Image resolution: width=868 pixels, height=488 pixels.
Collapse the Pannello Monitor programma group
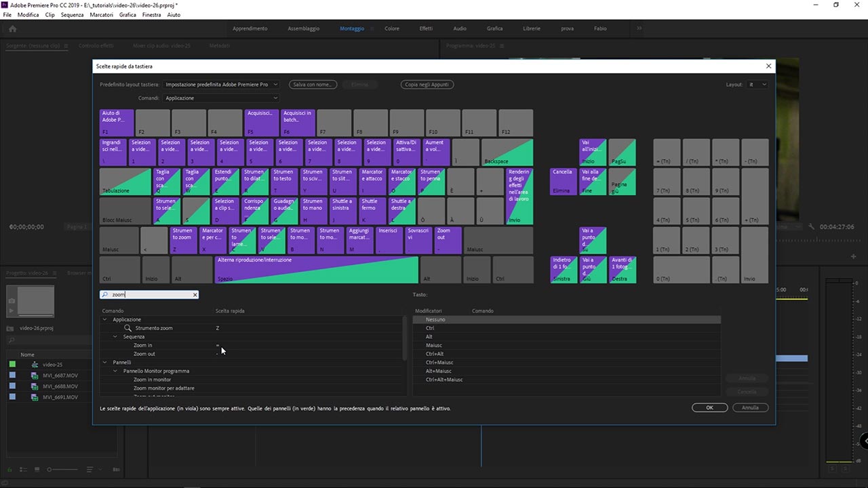115,371
